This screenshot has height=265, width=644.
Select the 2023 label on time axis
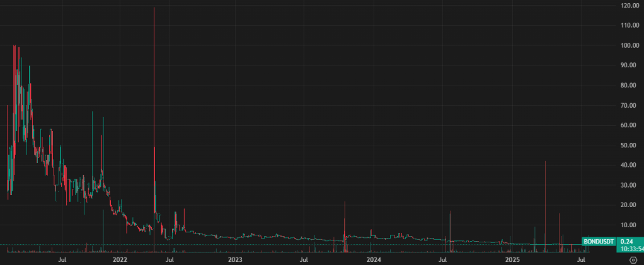click(x=235, y=259)
